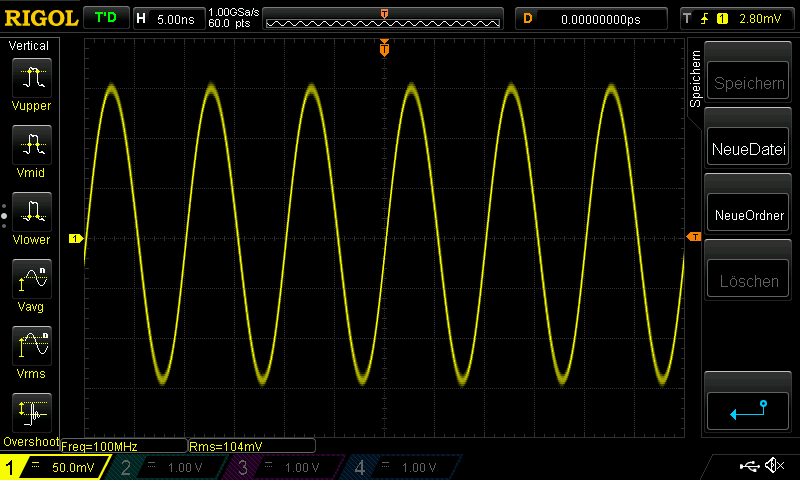This screenshot has width=800, height=480.
Task: Click the T'D trigger status indicator
Action: (106, 18)
